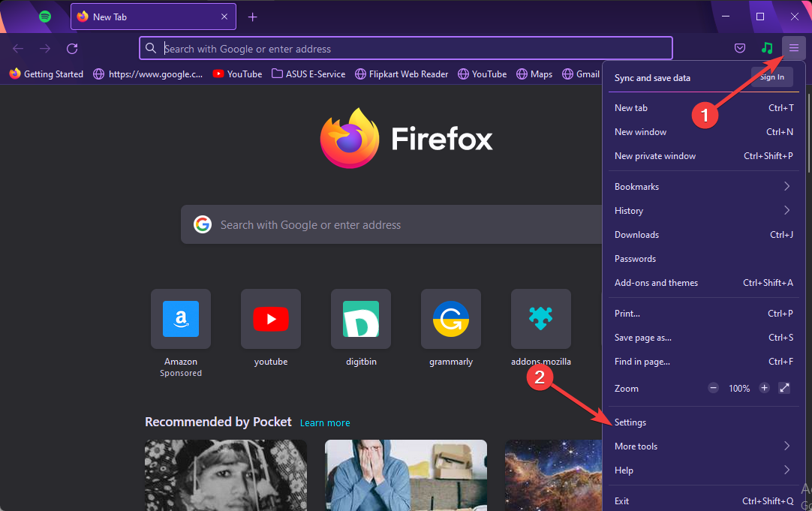Open Getting Started bookmark
The height and width of the screenshot is (511, 812).
coord(46,74)
